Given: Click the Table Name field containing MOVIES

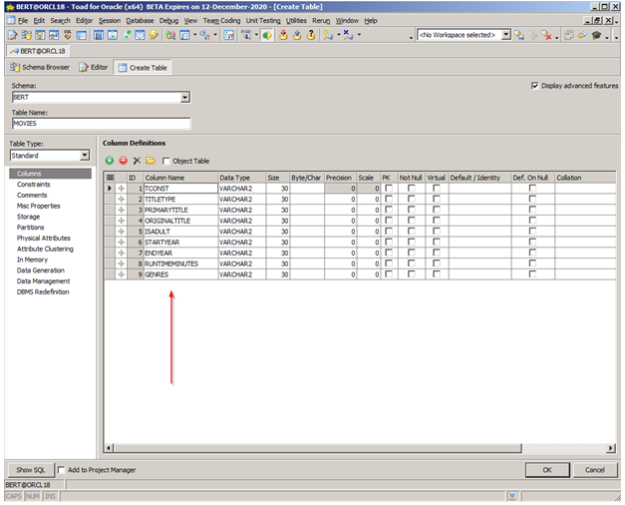Looking at the screenshot, I should pyautogui.click(x=101, y=124).
